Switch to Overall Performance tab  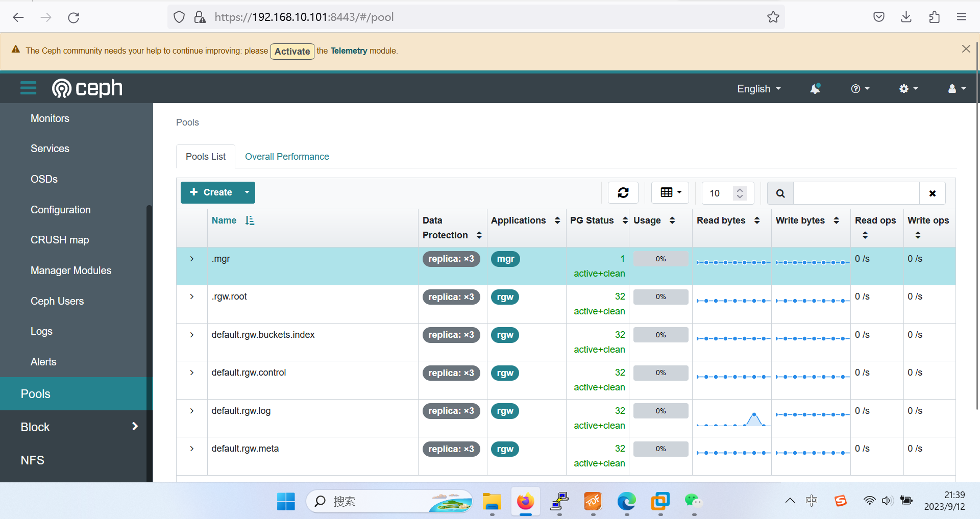[x=287, y=157]
